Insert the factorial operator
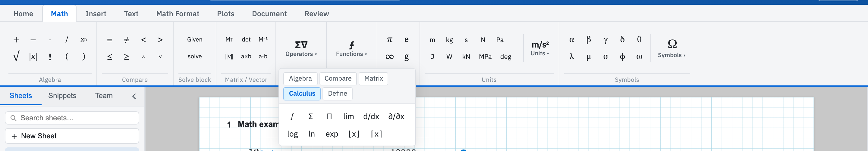The image size is (868, 151). click(x=50, y=57)
